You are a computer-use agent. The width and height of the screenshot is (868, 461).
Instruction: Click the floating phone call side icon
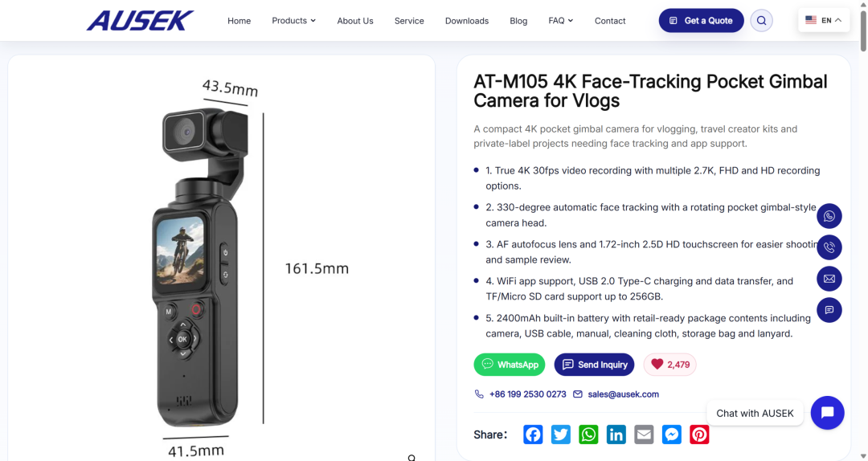click(829, 247)
